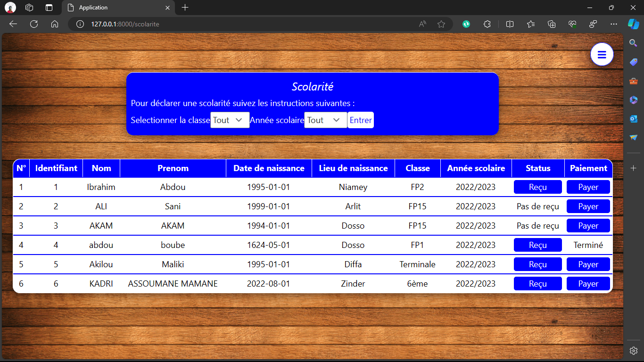Click the Terminé status text
The image size is (644, 362).
[x=588, y=245]
